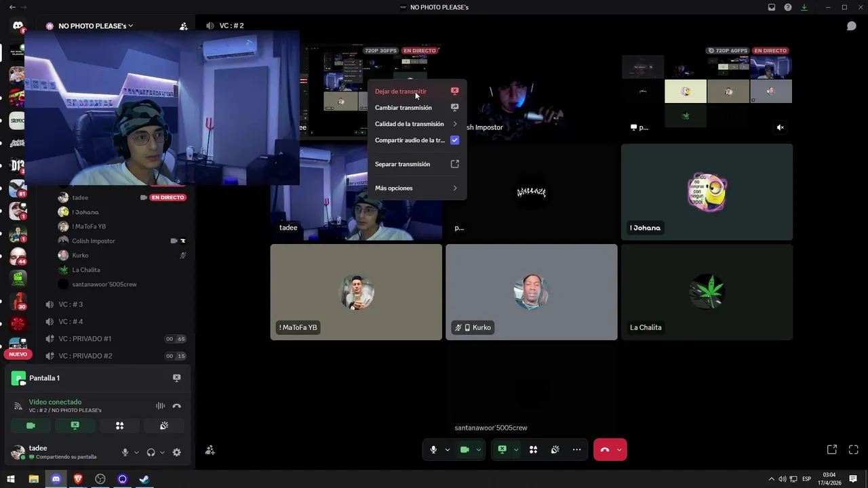The width and height of the screenshot is (868, 488).
Task: Open the three-dots more options button
Action: tap(576, 449)
